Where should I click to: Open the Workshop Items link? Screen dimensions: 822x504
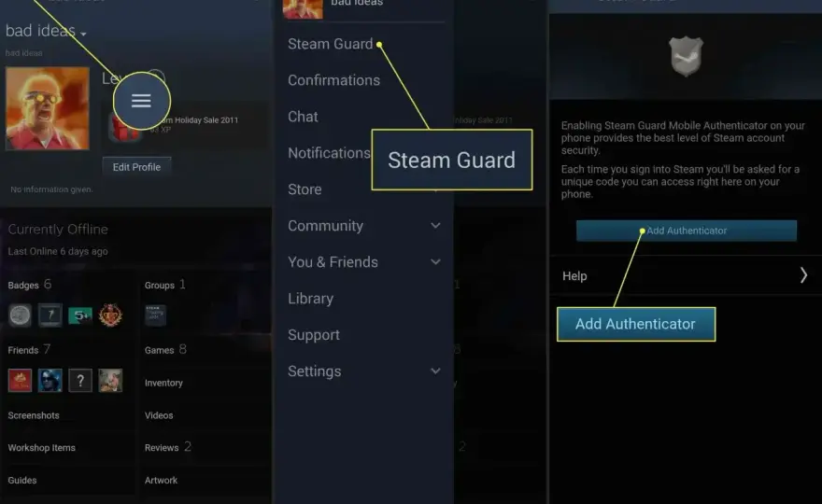[41, 448]
